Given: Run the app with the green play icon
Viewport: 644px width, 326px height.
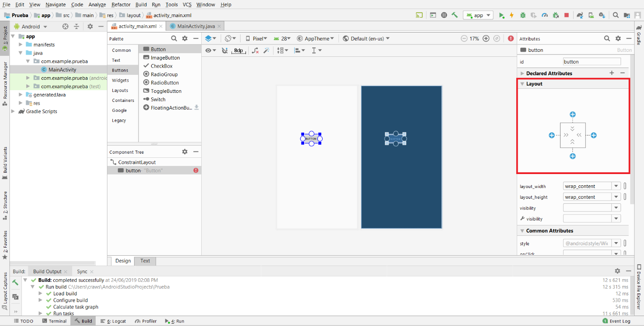Looking at the screenshot, I should (501, 15).
